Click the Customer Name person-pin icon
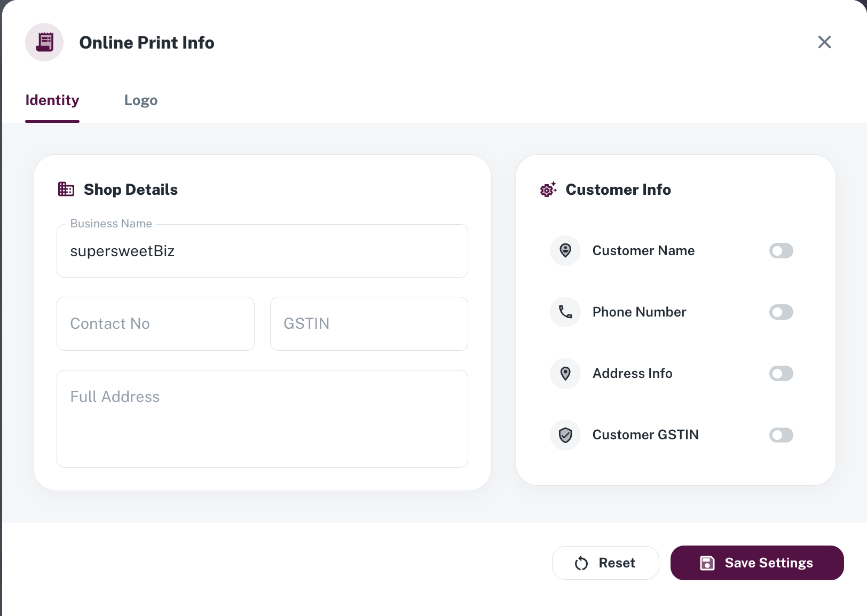The height and width of the screenshot is (616, 867). pyautogui.click(x=565, y=250)
